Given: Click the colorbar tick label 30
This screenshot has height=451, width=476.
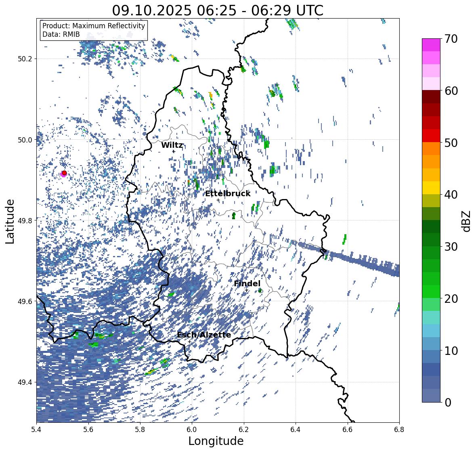Looking at the screenshot, I should coord(451,246).
